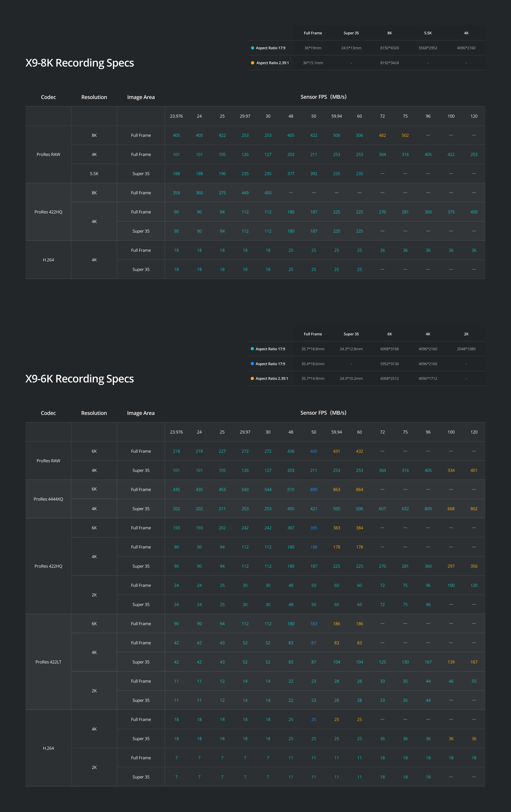Click the "4096*1712" resolution value

pos(428,378)
